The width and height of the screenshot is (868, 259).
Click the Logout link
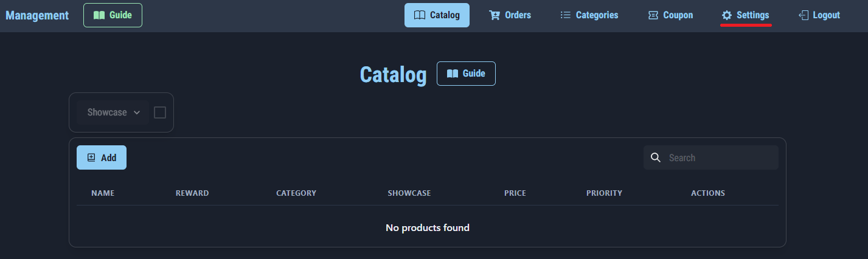tap(826, 15)
